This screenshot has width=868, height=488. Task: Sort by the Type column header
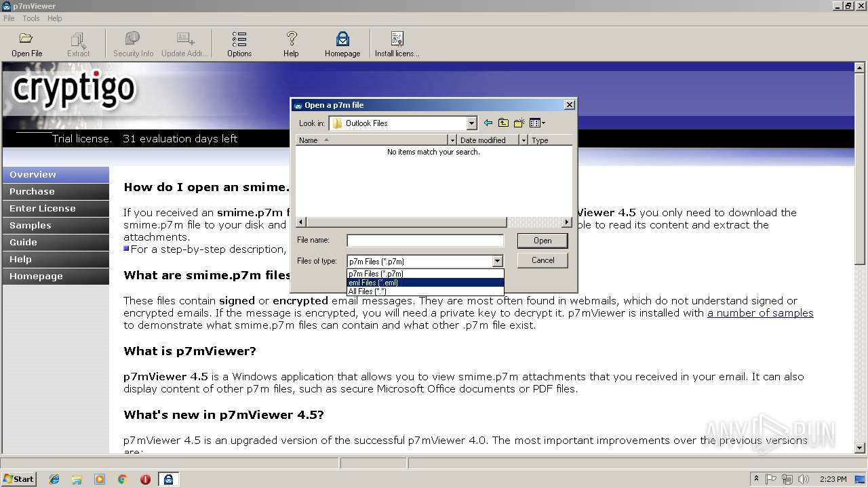pos(550,140)
